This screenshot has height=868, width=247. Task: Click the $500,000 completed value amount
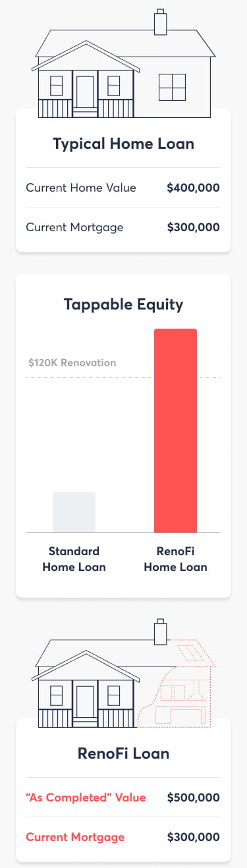pyautogui.click(x=194, y=798)
